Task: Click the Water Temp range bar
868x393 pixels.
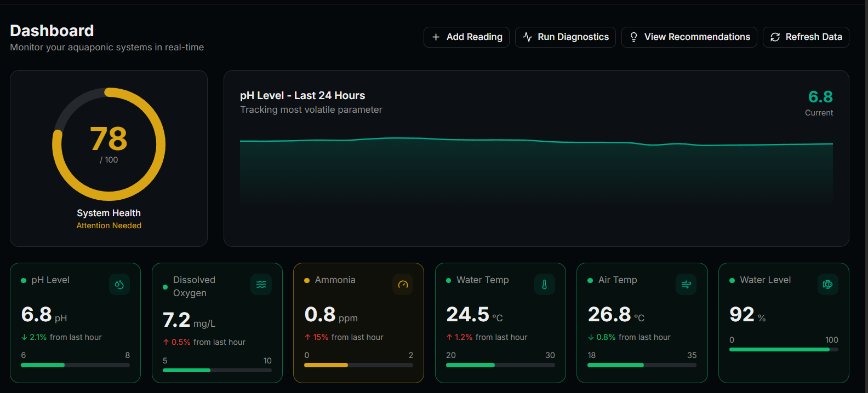Action: (500, 365)
